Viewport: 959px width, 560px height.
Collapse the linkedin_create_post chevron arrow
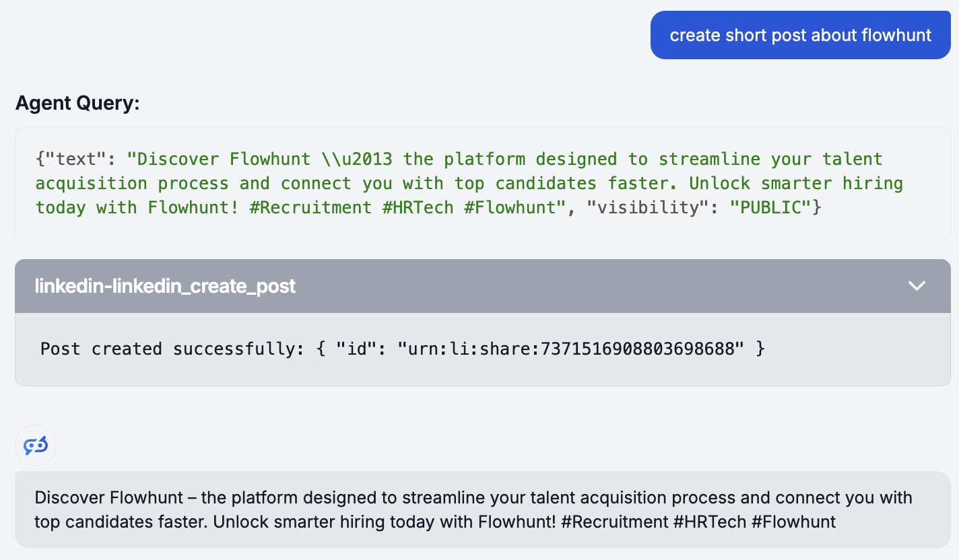(917, 286)
